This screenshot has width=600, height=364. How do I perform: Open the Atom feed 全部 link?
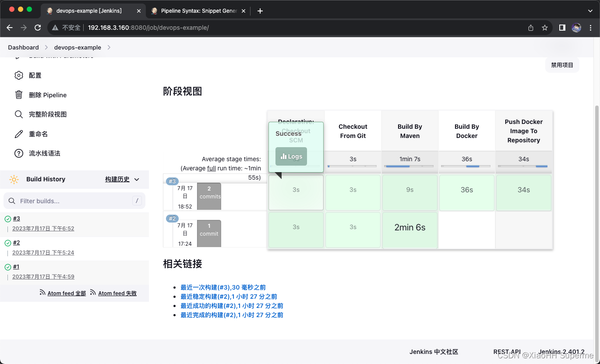coord(67,293)
